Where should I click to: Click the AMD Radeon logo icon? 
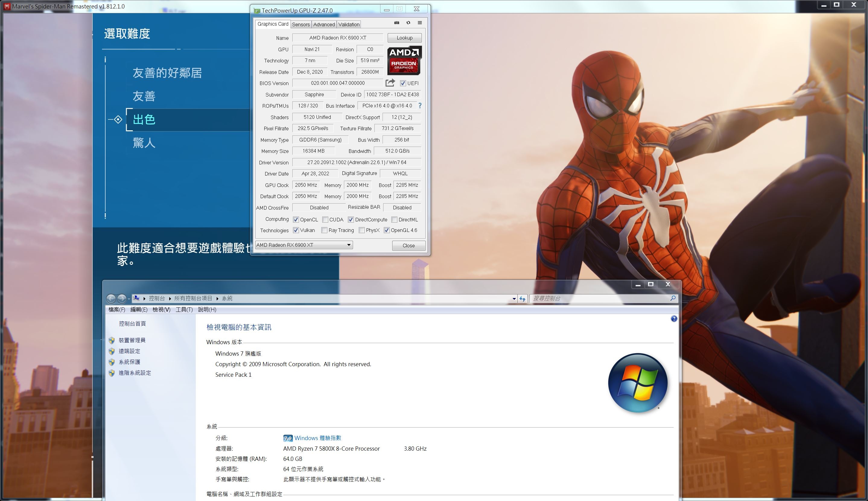click(403, 60)
